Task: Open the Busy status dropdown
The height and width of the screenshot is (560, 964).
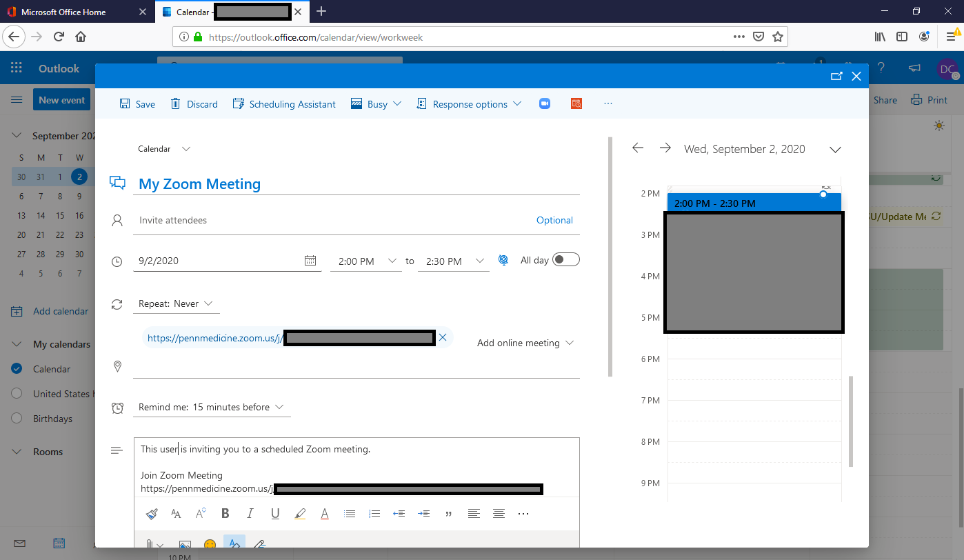Action: pos(376,103)
